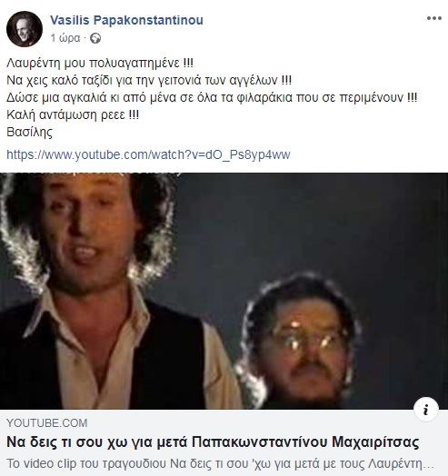This screenshot has height=476, width=448.
Task: Open the post options three-dot menu
Action: pos(434,18)
